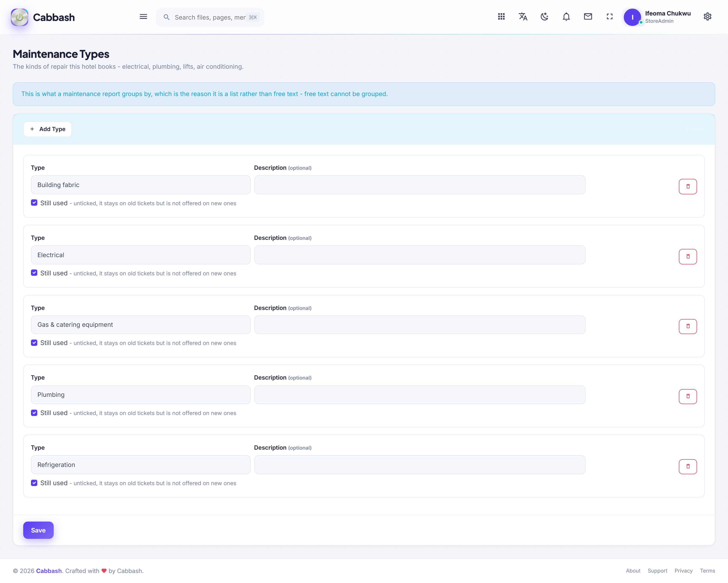
Task: Click the Plumbing description field
Action: [420, 395]
